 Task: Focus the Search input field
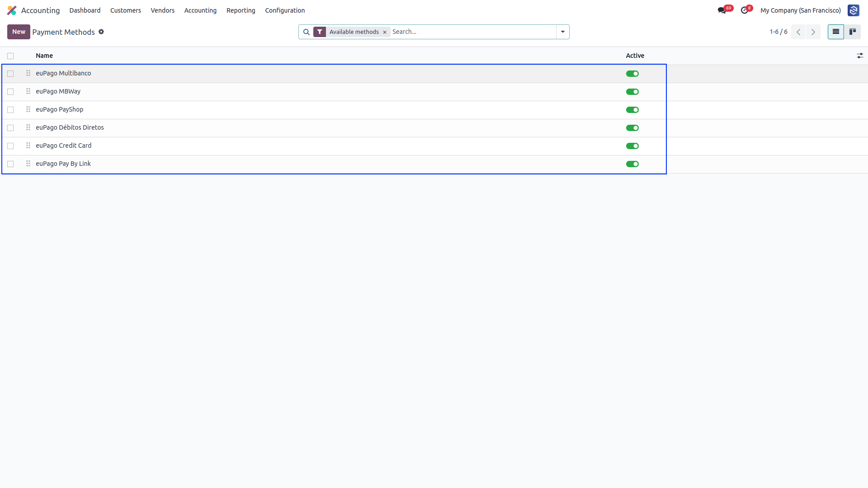pos(473,32)
